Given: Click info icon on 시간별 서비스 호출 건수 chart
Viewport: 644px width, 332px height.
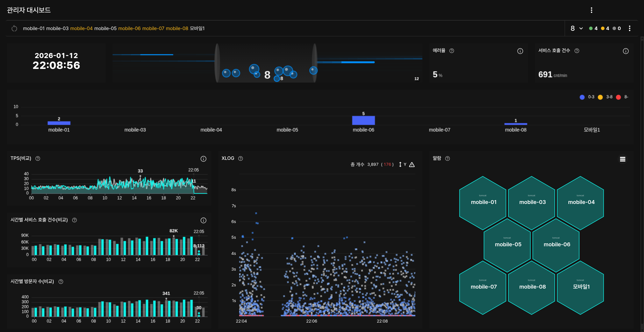Looking at the screenshot, I should pos(203,220).
